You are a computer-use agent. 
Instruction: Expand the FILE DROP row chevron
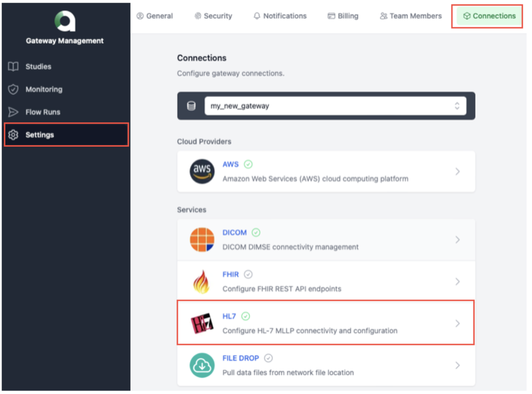point(457,365)
